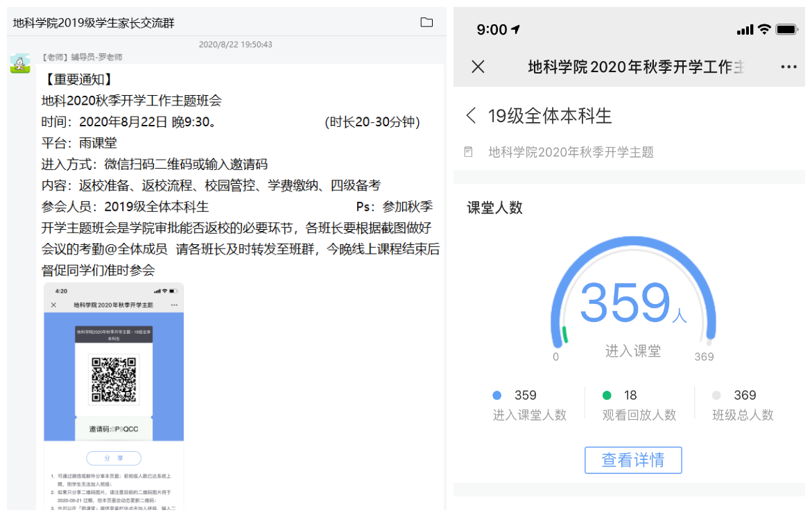
Task: Click the 分享 button in embedded screenshot
Action: (114, 458)
